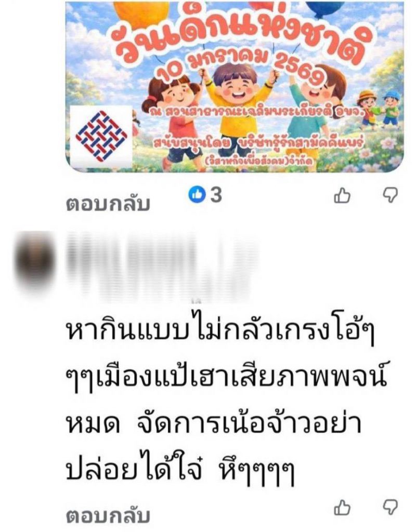
Task: View the reaction count showing 3
Action: tap(216, 195)
